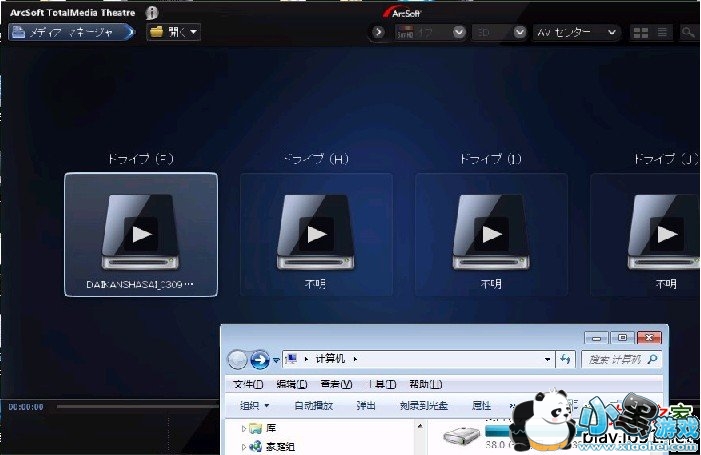Image resolution: width=701 pixels, height=455 pixels.
Task: Open the 文件(F) menu
Action: coord(248,384)
